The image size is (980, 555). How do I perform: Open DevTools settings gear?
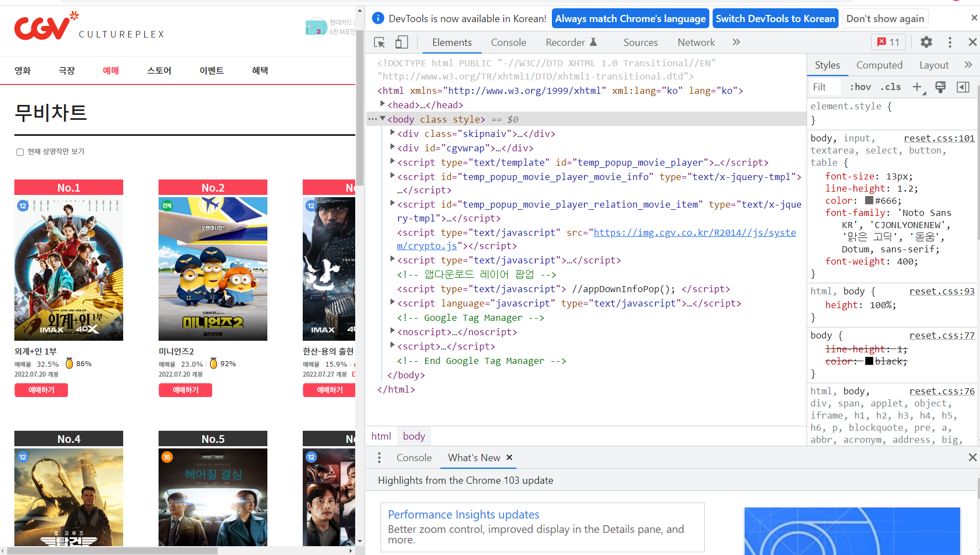click(x=926, y=42)
